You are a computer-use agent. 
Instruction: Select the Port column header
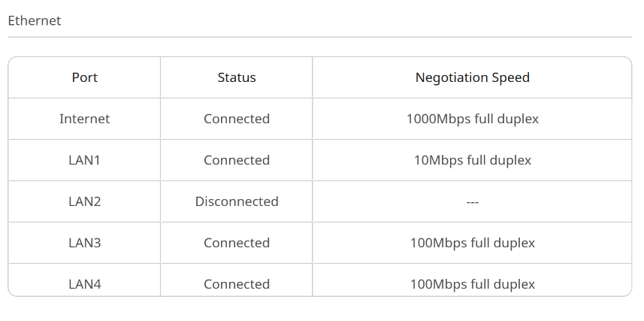point(85,77)
